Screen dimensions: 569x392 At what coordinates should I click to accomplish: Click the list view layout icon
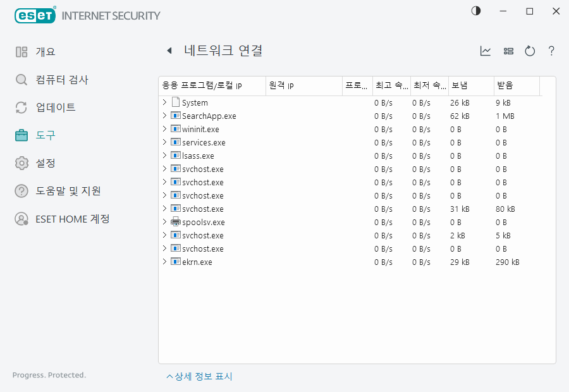click(508, 51)
